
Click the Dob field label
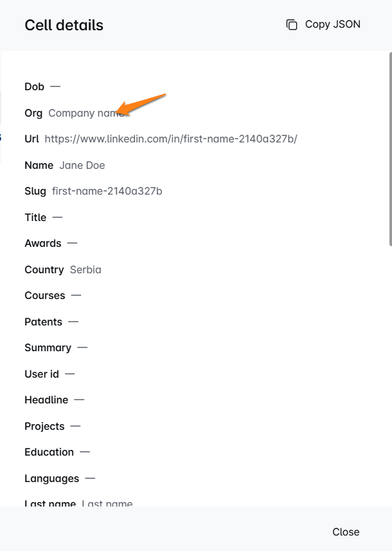[x=34, y=86]
